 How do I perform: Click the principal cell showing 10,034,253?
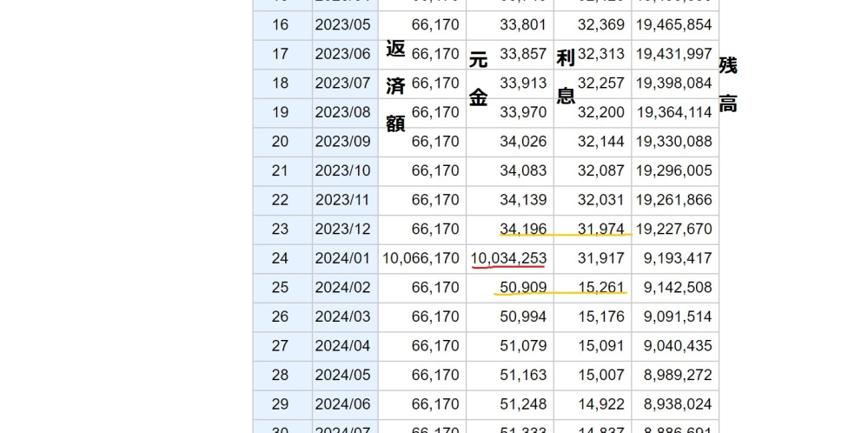click(x=509, y=258)
